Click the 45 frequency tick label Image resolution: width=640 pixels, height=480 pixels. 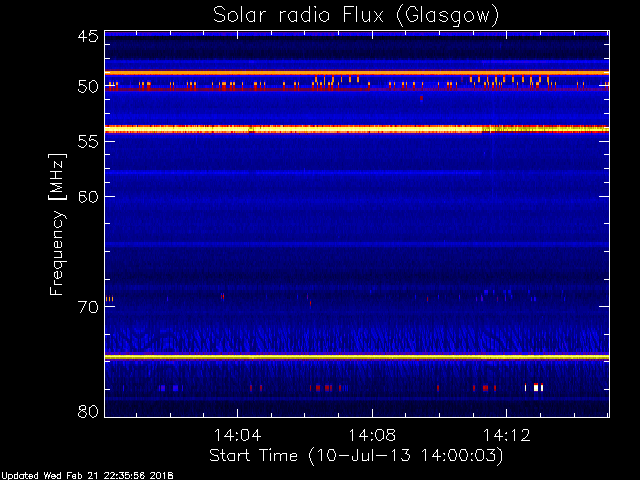click(88, 36)
